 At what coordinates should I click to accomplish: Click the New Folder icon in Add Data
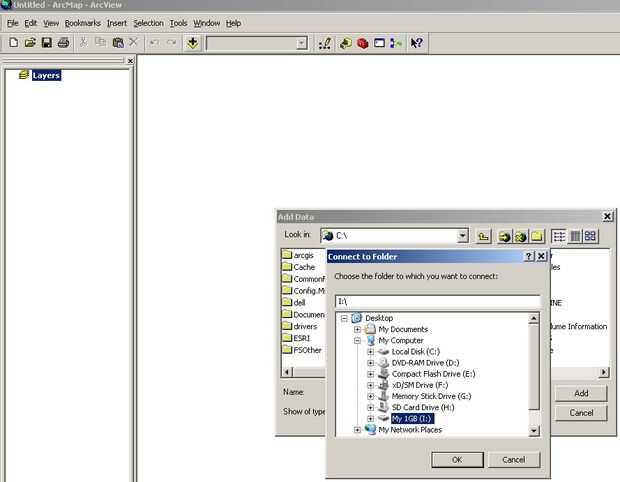[537, 236]
